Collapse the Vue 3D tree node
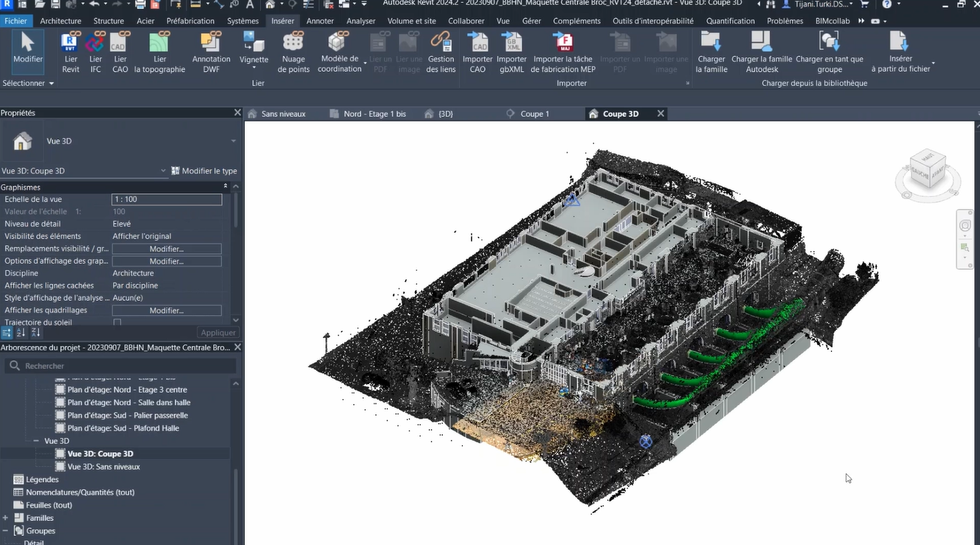Viewport: 980px width, 545px height. pos(36,441)
